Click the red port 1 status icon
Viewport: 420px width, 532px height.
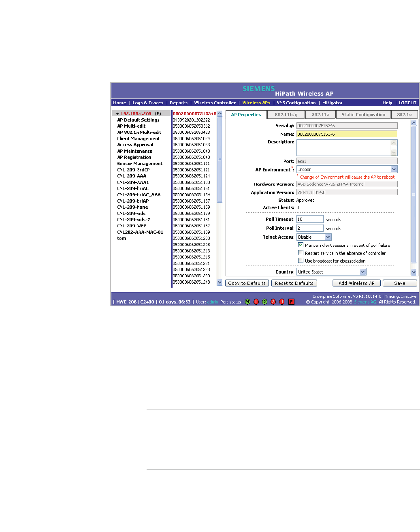[x=256, y=302]
